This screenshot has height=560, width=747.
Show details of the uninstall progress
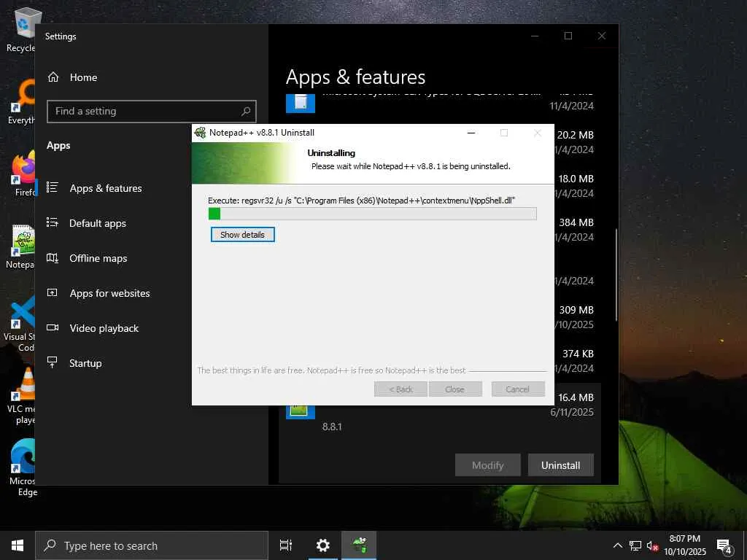242,235
